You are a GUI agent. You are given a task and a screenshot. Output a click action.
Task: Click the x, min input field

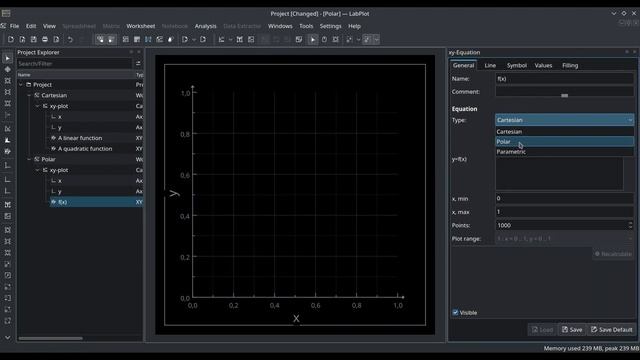point(564,198)
